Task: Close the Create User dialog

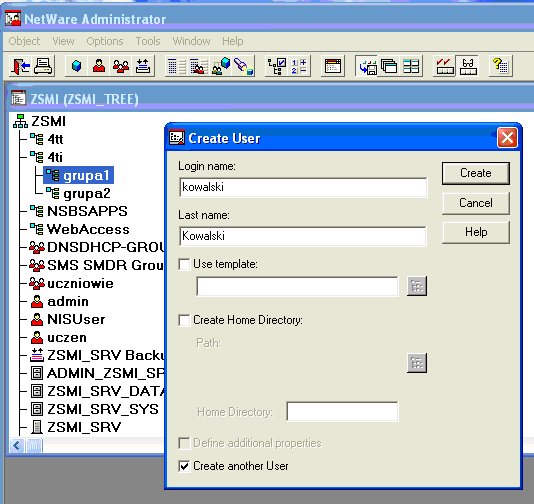Action: point(507,138)
